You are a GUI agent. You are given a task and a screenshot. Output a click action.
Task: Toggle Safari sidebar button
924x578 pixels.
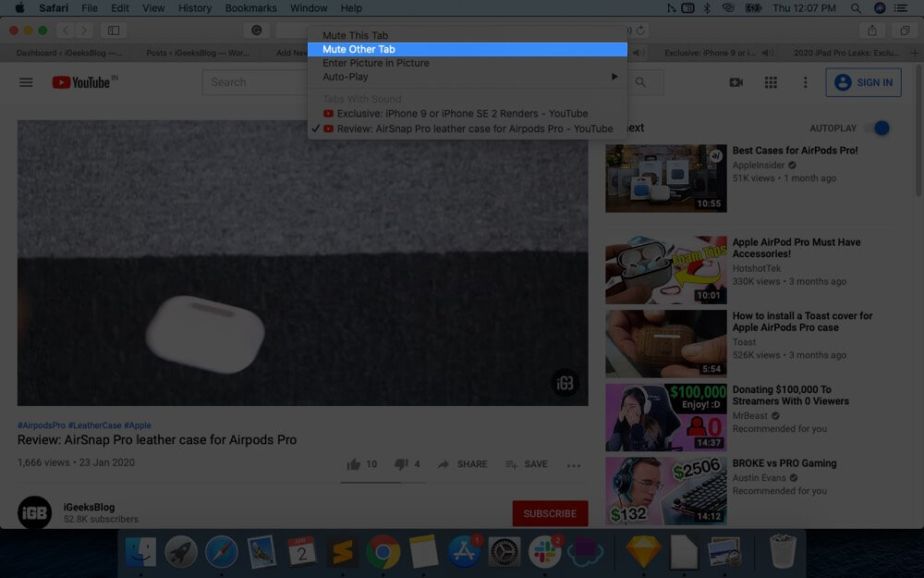pyautogui.click(x=114, y=31)
